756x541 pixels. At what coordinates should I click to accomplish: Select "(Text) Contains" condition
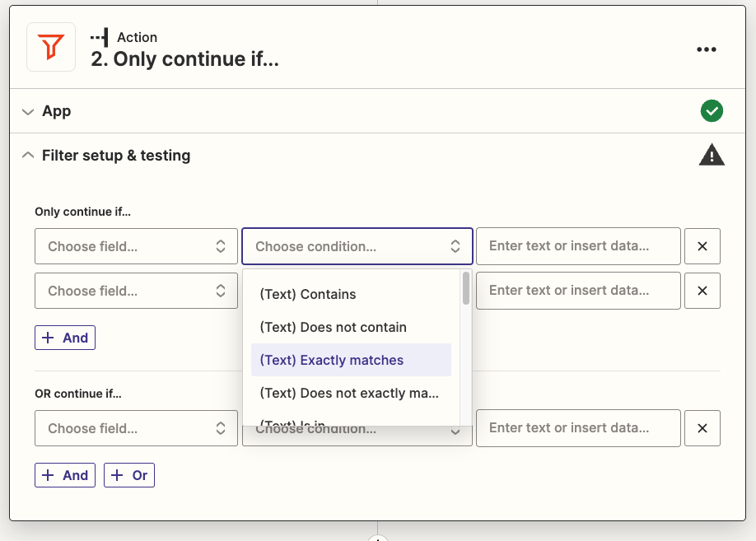(x=307, y=294)
